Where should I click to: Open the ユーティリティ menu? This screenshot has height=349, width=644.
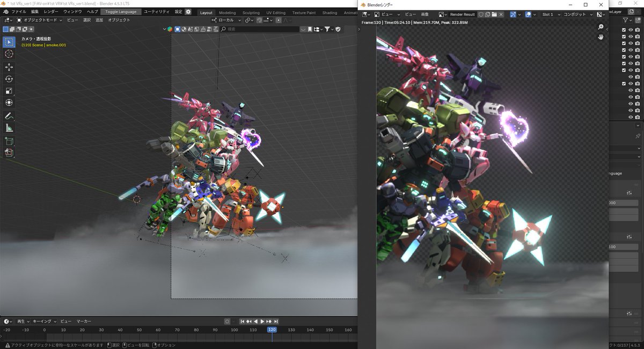point(157,12)
